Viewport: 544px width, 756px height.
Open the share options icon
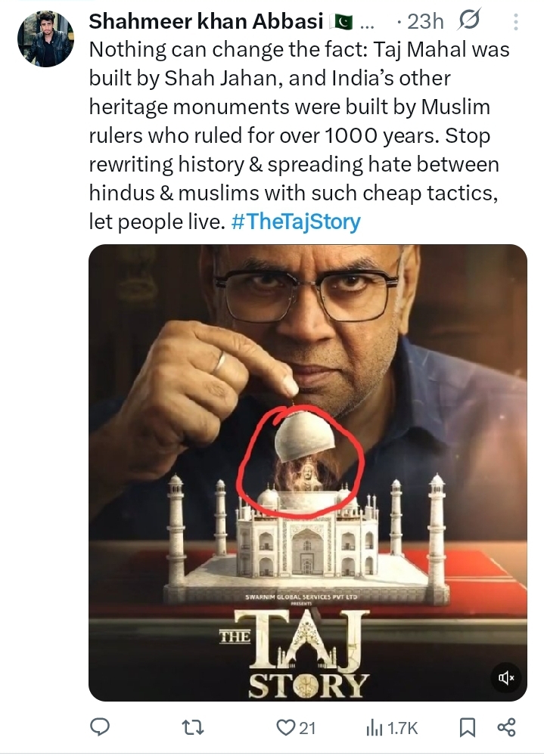pos(505,727)
